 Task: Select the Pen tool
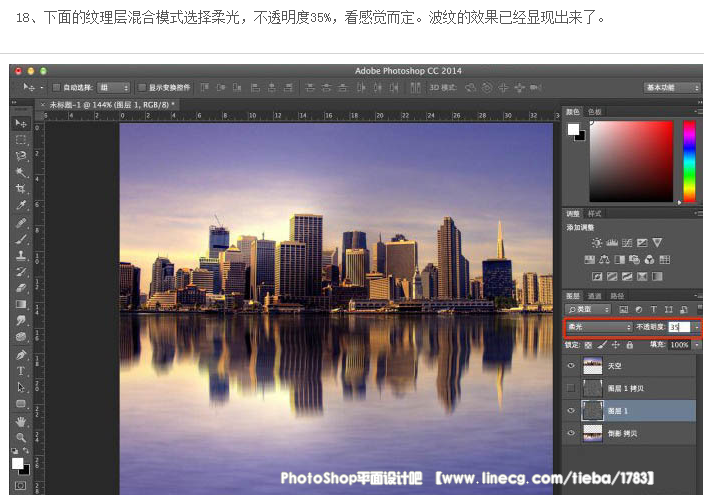pos(21,355)
